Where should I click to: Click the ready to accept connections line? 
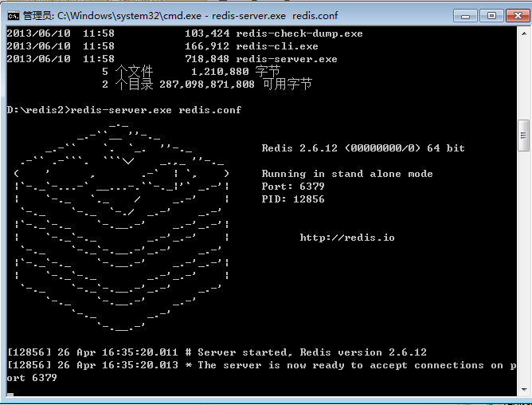pos(261,365)
